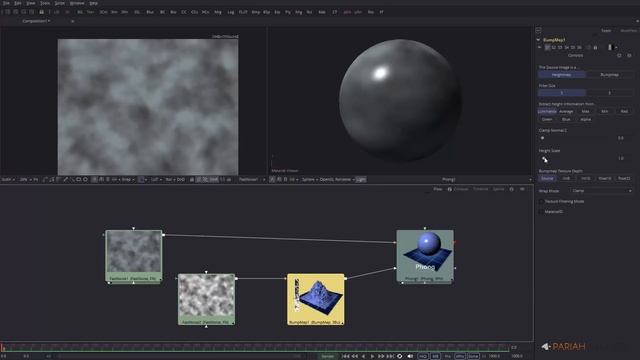The width and height of the screenshot is (640, 360).
Task: Add a Bmp Bitmap mask tool
Action: [256, 12]
